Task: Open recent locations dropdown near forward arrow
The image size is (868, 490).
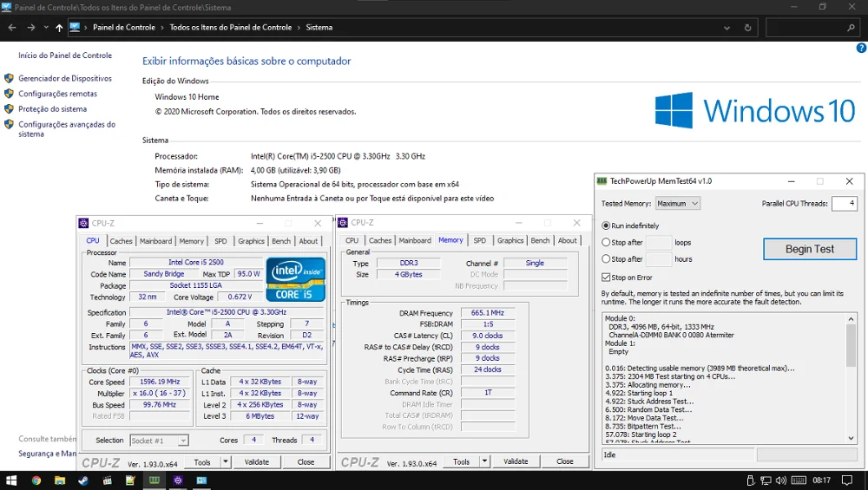Action: tap(46, 27)
